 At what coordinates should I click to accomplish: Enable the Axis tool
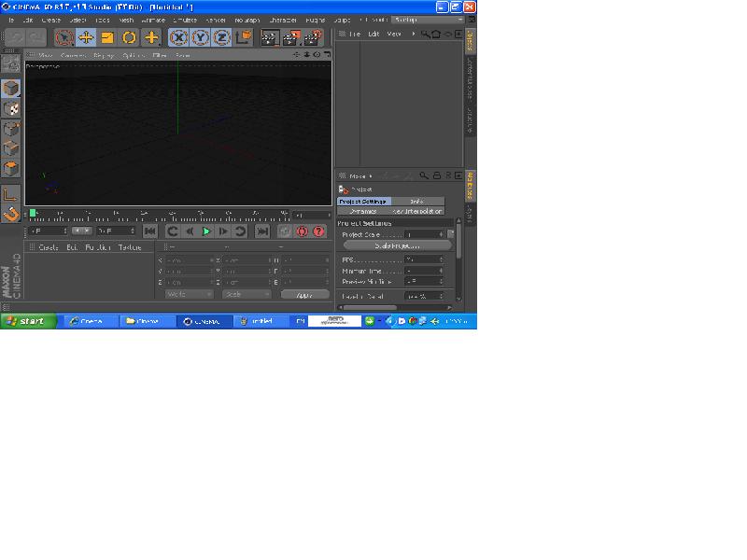click(11, 194)
